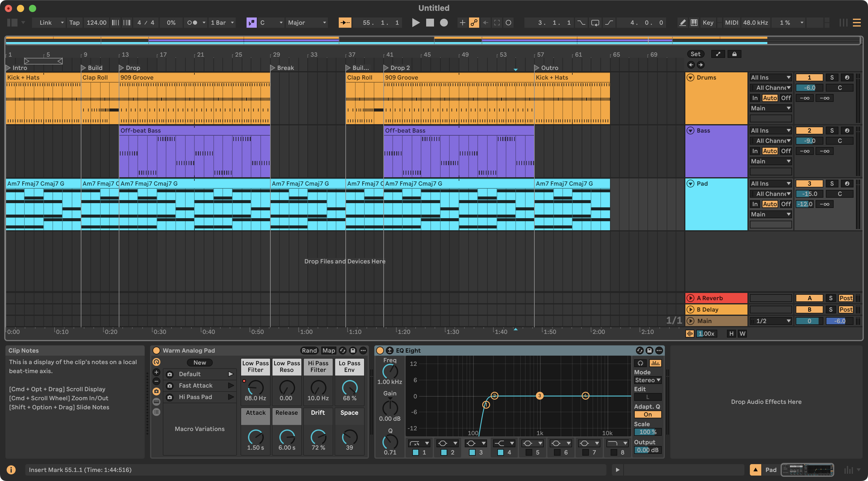Open the Major scale dropdown
The width and height of the screenshot is (868, 481).
coord(307,23)
